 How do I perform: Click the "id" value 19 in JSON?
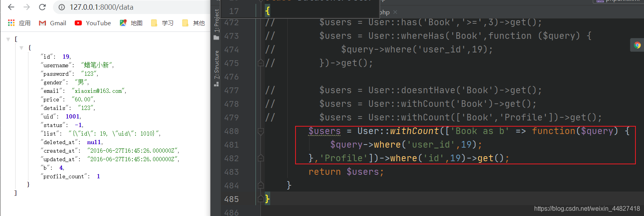tap(66, 57)
